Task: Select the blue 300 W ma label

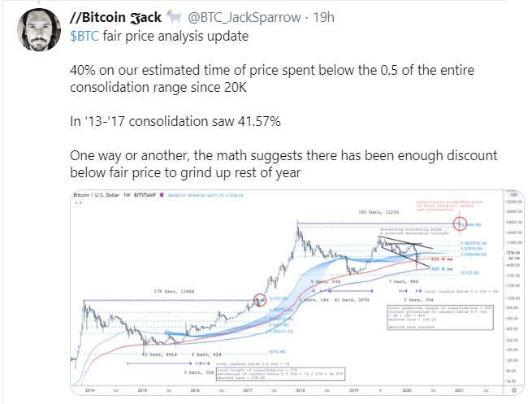Action: coord(443,269)
